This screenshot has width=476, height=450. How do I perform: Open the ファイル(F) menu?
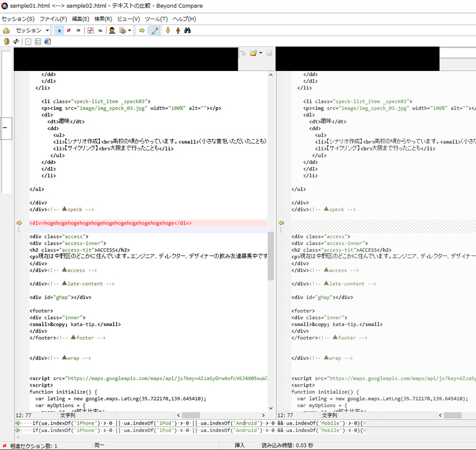point(53,19)
